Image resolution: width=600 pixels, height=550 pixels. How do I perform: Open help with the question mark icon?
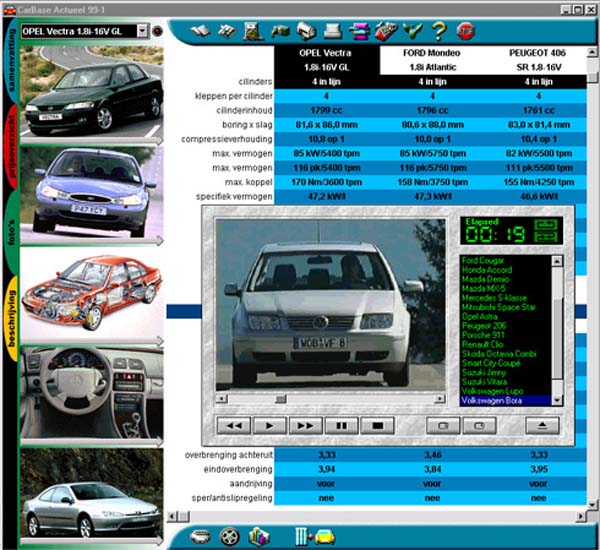coord(439,30)
